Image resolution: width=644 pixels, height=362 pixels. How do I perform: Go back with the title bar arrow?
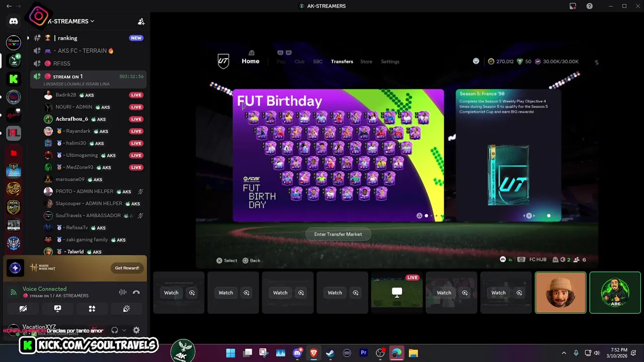9,6
